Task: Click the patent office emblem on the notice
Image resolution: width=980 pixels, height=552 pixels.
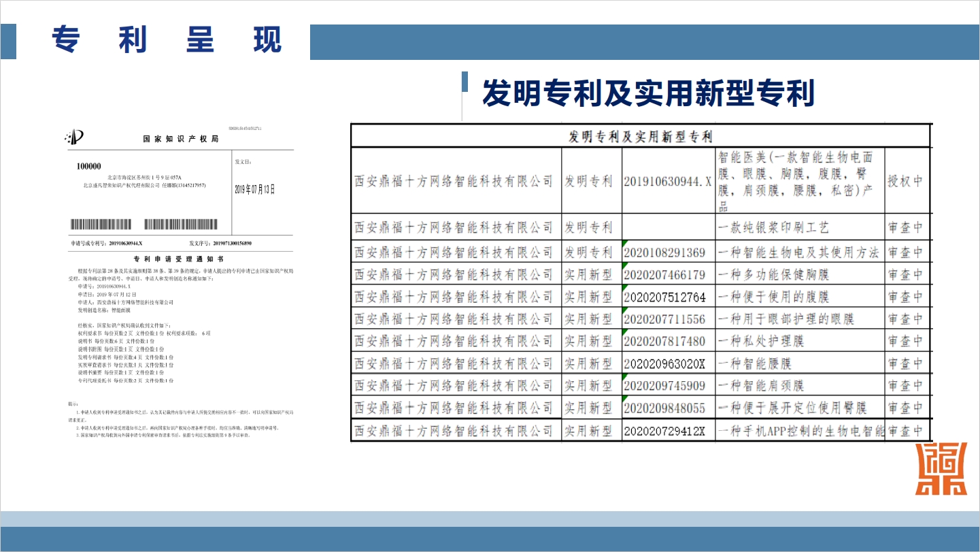Action: (73, 138)
